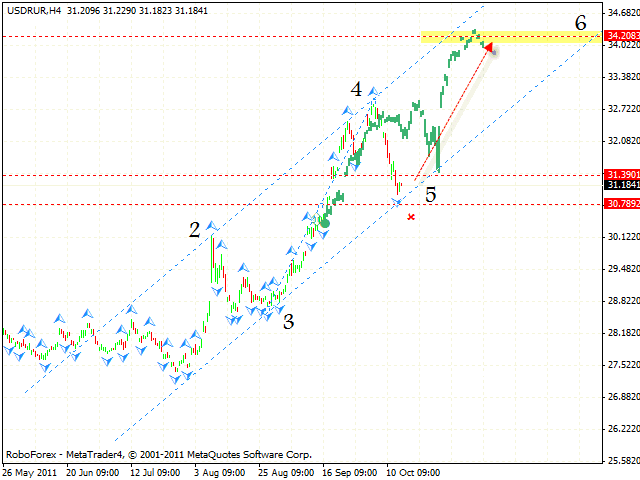Click the red X marker below wave 5
Screen dimensions: 640x480
pos(411,216)
